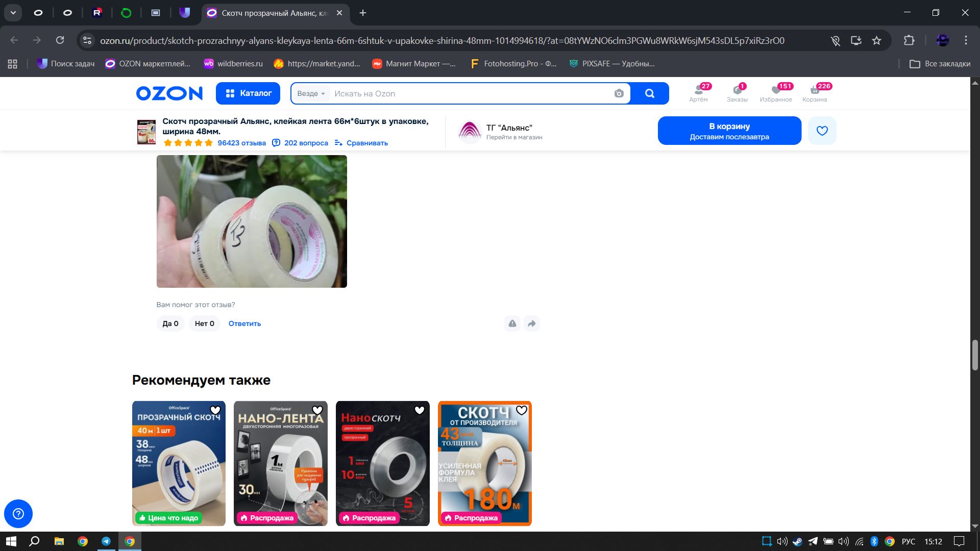
Task: Open the Корзина cart icon
Action: [814, 92]
